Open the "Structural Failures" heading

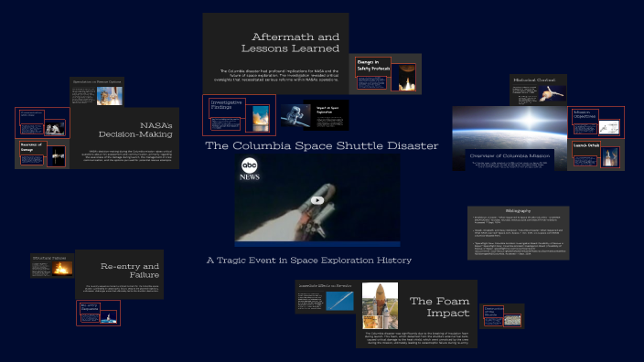coord(48,258)
